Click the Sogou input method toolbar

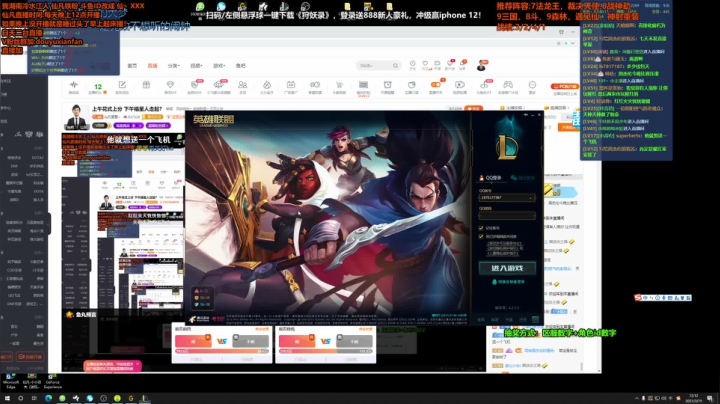663,297
